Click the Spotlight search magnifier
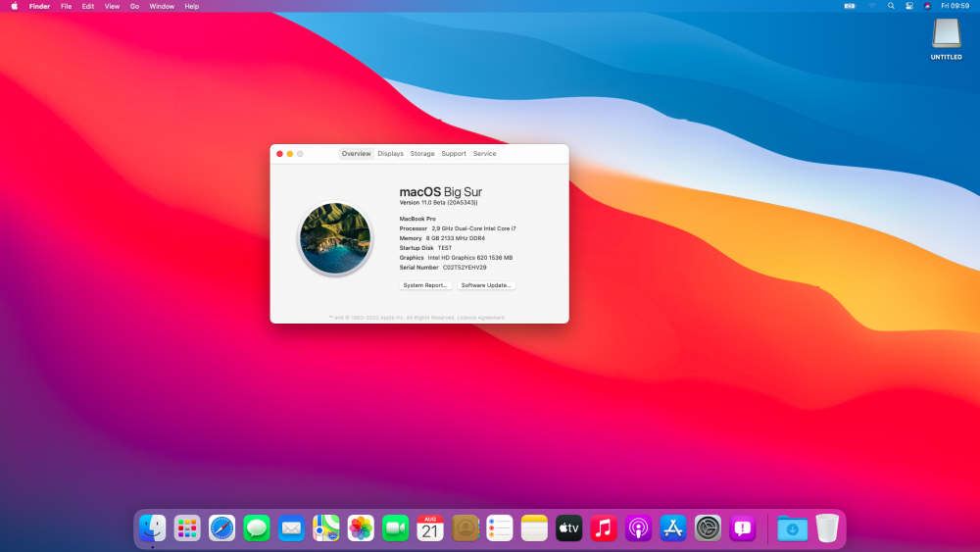Screen dimensions: 980x552 click(x=891, y=6)
